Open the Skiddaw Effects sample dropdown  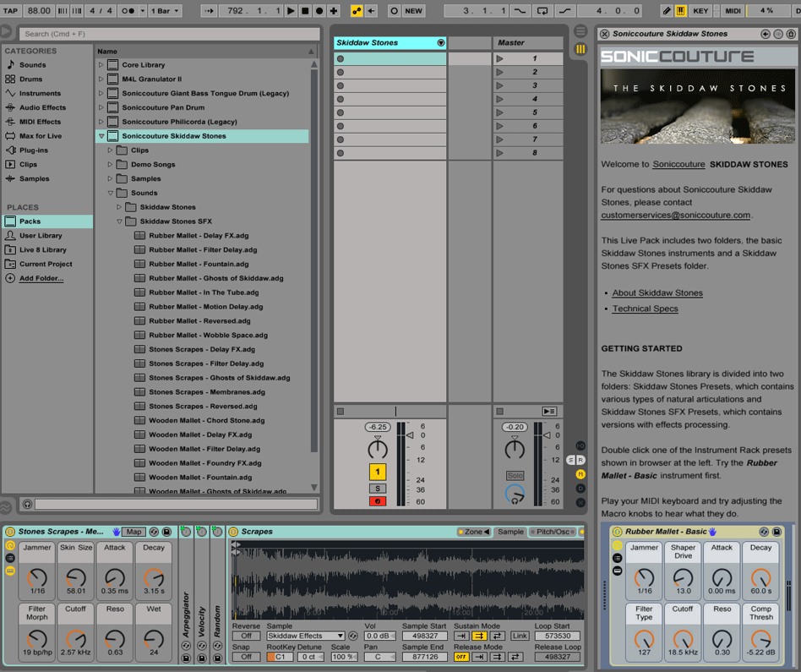pyautogui.click(x=306, y=636)
